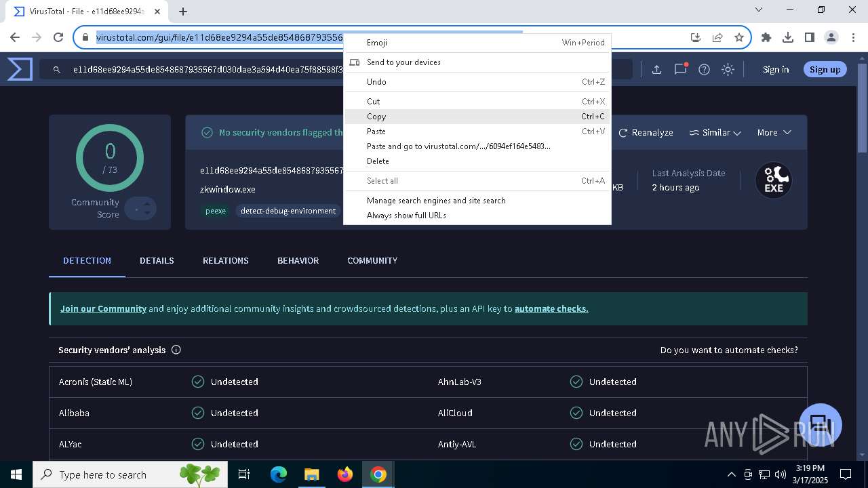The width and height of the screenshot is (868, 488).
Task: Launch Microsoft Edge from the taskbar
Action: coord(279,474)
